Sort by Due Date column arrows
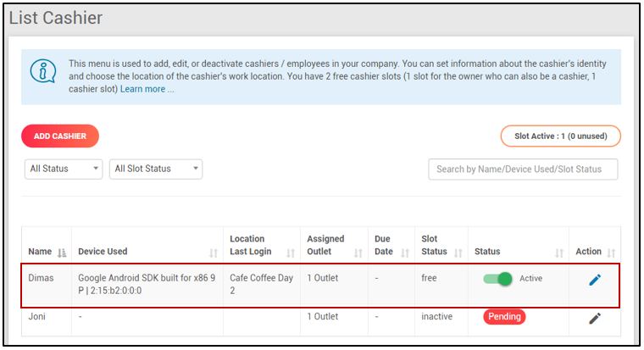The height and width of the screenshot is (350, 644). (404, 253)
